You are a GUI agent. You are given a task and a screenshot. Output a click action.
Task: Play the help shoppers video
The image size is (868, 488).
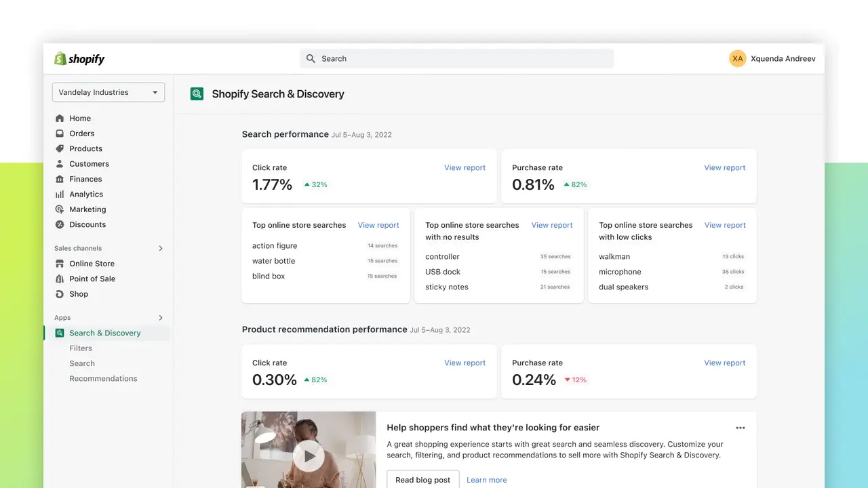click(x=309, y=455)
